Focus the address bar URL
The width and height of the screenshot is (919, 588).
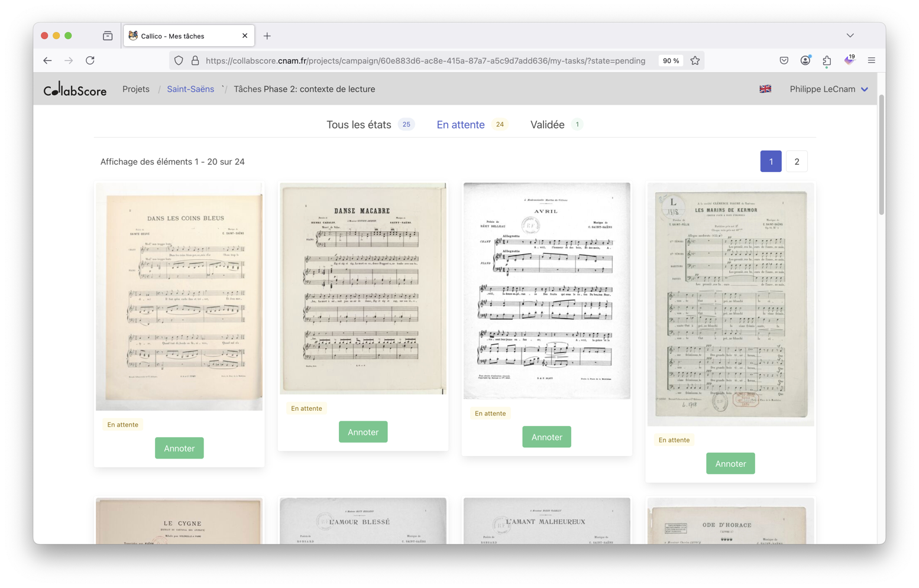[425, 60]
